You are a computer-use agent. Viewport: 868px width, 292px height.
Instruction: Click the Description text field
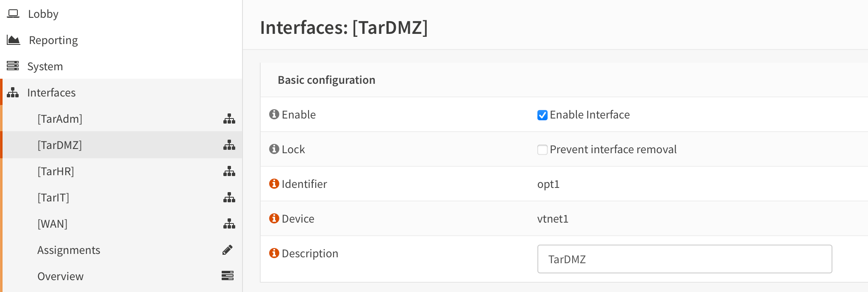[684, 259]
